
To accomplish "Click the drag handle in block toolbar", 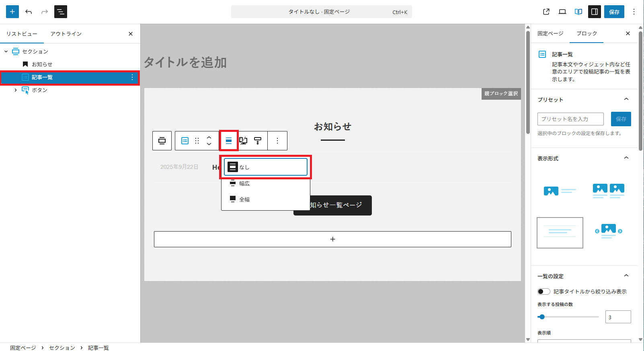I will click(197, 141).
